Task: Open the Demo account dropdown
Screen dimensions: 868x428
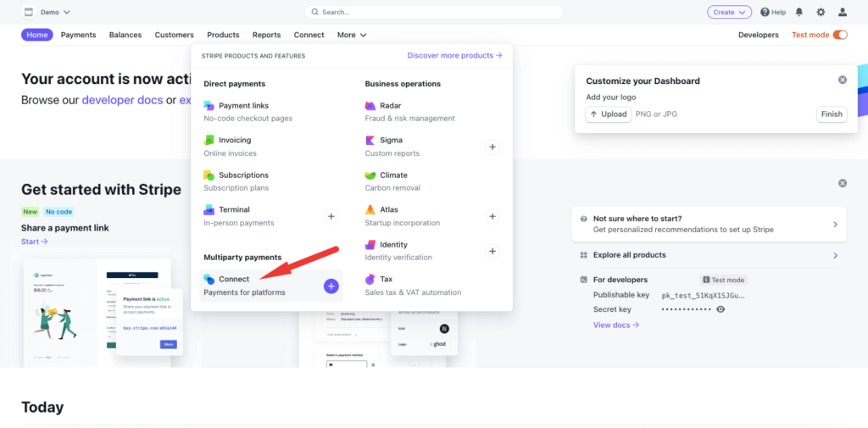Action: 55,12
